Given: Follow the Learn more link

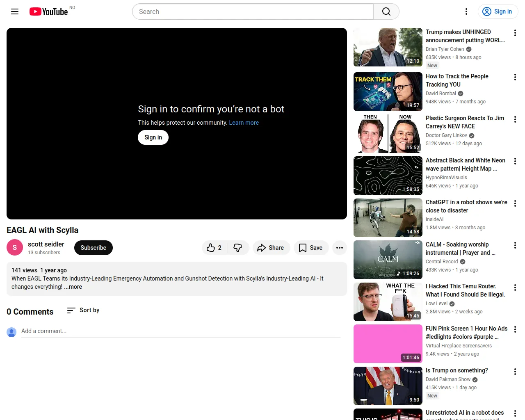Looking at the screenshot, I should [x=244, y=123].
